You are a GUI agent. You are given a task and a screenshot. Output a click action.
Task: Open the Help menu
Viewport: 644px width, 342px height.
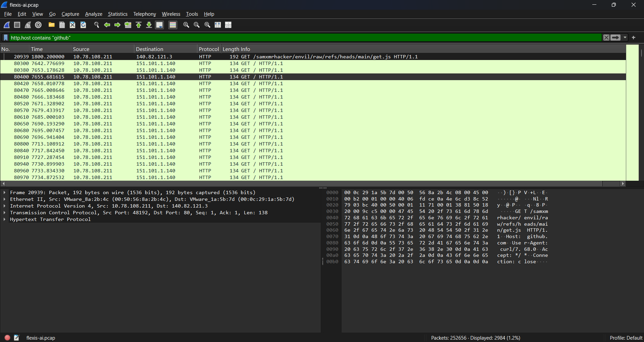click(209, 14)
